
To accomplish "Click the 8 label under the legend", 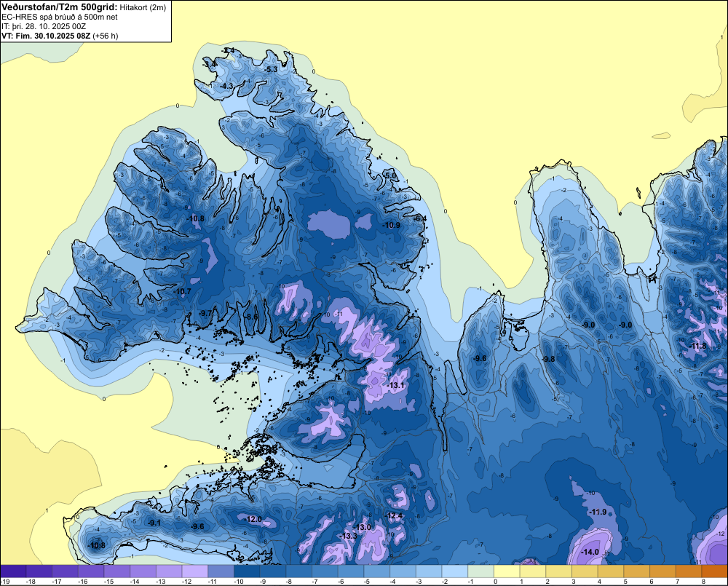I will (x=704, y=582).
